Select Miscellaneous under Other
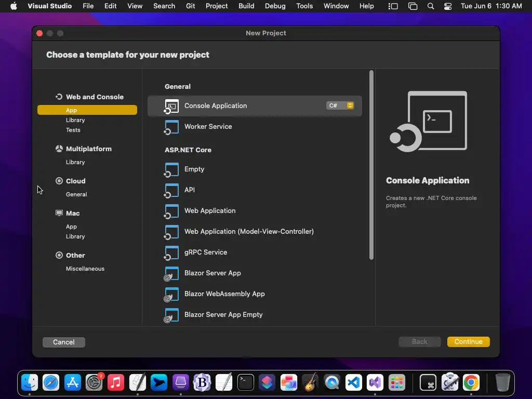 coord(85,269)
